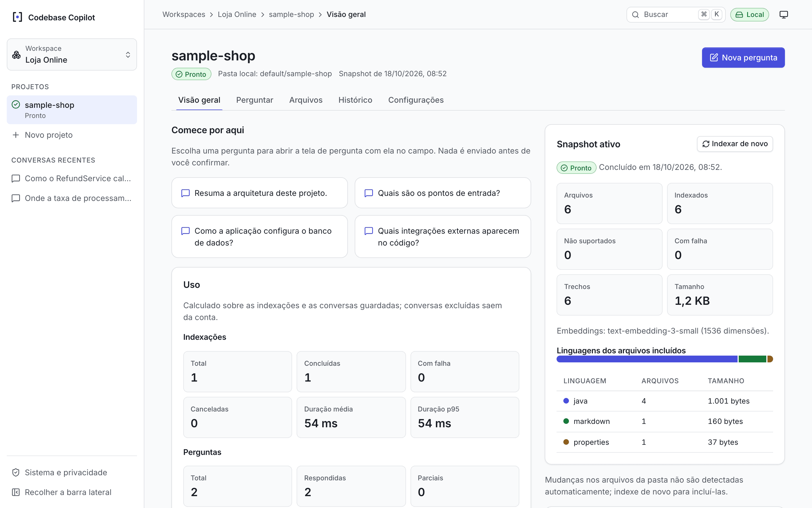Click the Codebase Copilot logo icon
812x508 pixels.
pyautogui.click(x=17, y=17)
